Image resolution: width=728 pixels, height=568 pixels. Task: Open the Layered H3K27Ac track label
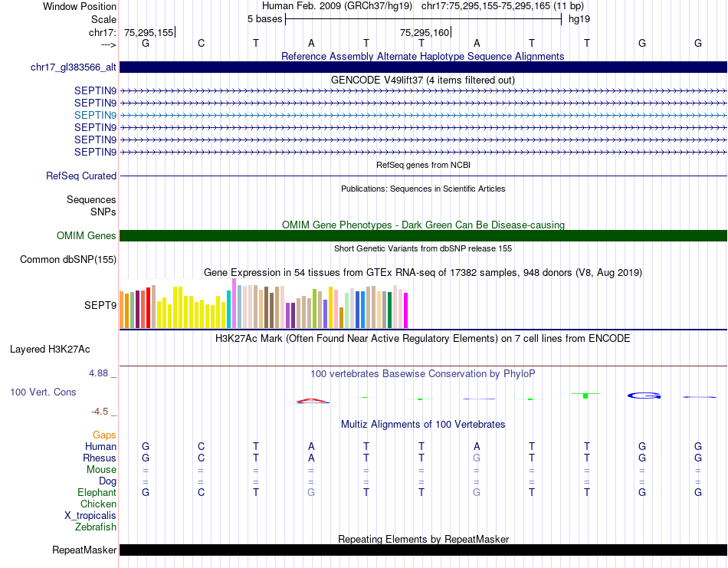pyautogui.click(x=50, y=350)
